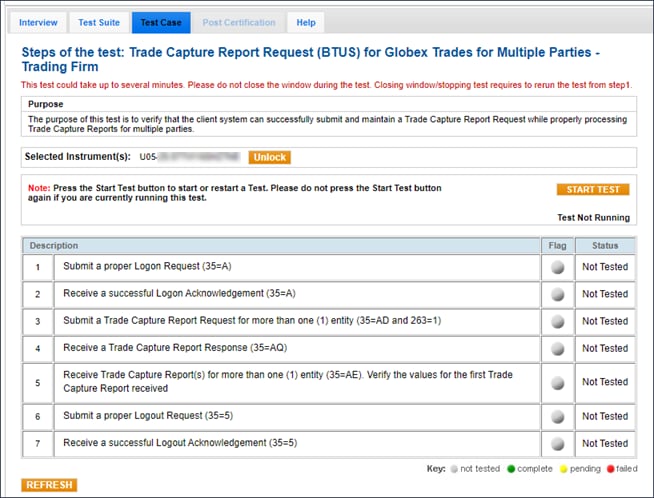Screen dimensions: 654x498
Task: Click flag icon for Logon Request step
Action: [557, 267]
